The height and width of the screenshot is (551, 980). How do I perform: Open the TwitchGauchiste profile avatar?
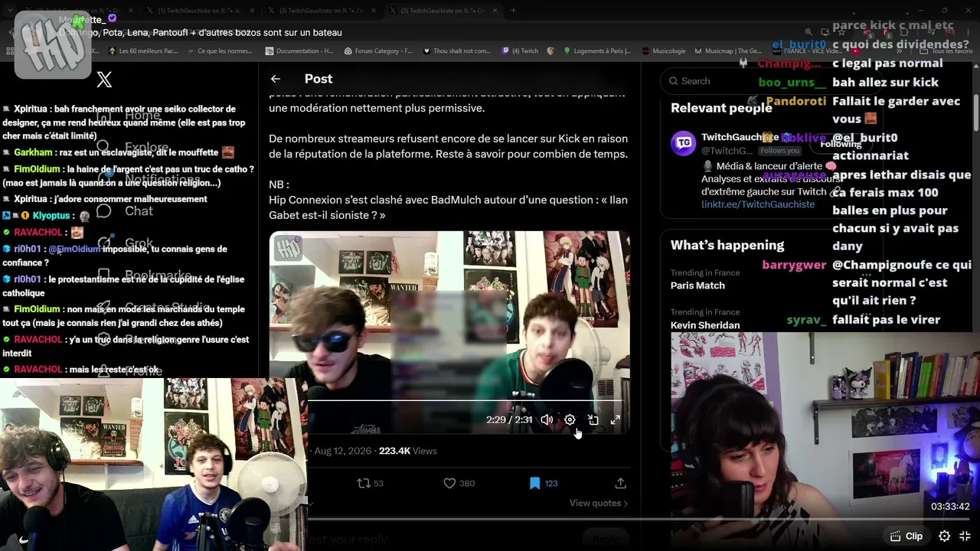pyautogui.click(x=684, y=144)
